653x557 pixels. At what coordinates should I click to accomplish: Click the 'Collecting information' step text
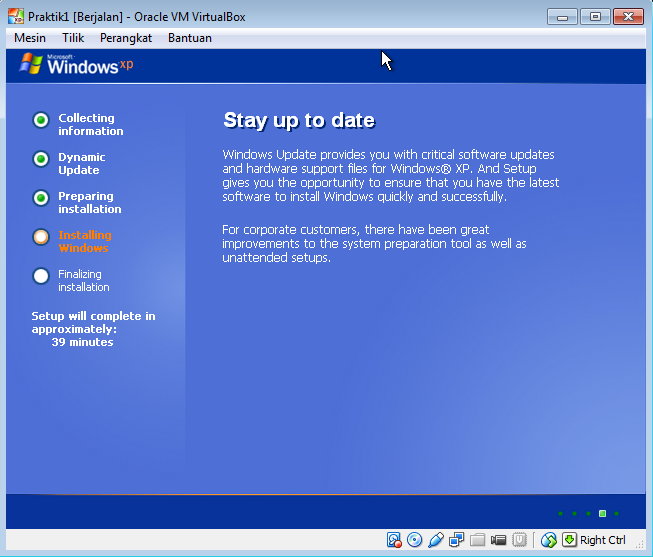91,124
